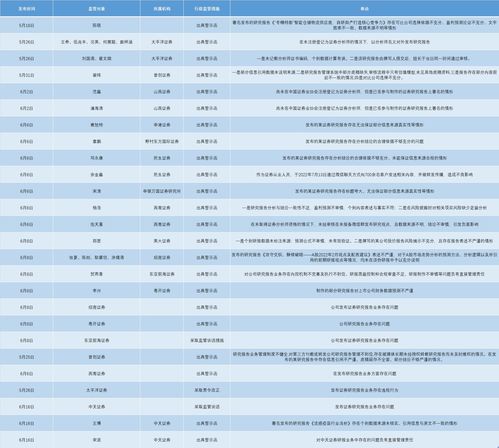Select the 英大证券 institution cell
The height and width of the screenshot is (448, 499).
(x=162, y=241)
